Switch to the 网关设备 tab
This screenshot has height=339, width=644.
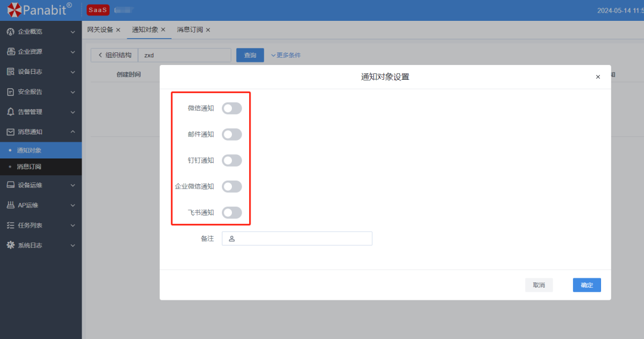100,30
